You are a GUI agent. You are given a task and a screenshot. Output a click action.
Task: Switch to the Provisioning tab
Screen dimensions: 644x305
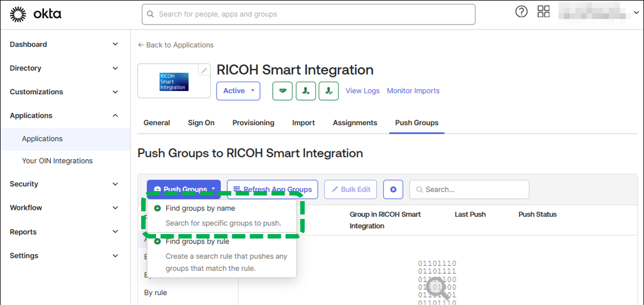click(x=253, y=123)
